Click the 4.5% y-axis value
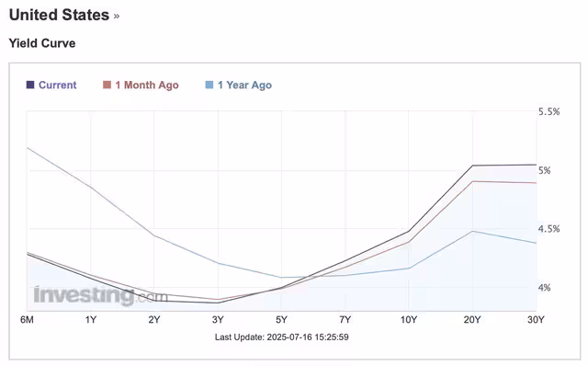This screenshot has height=366, width=588. (549, 229)
